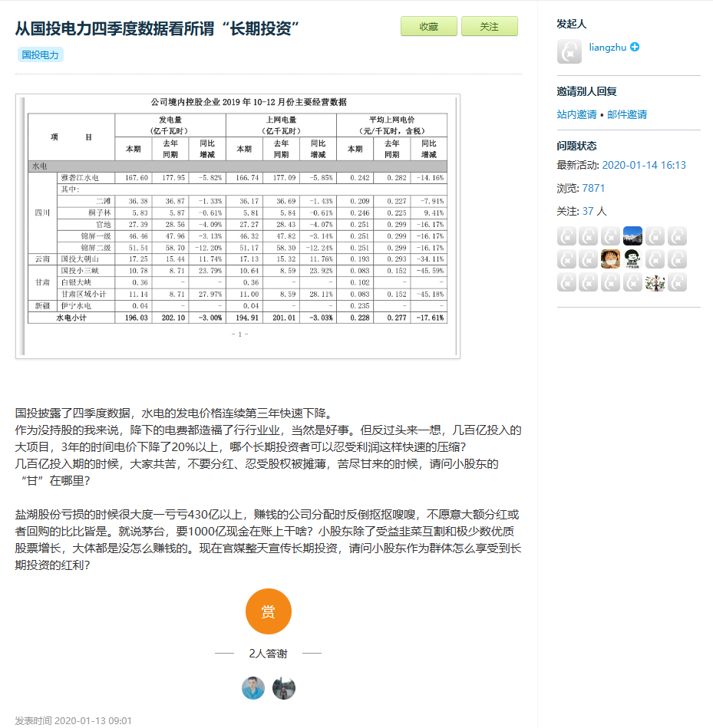
Task: Open the follower with black-and-white meme avatar
Action: click(x=632, y=259)
